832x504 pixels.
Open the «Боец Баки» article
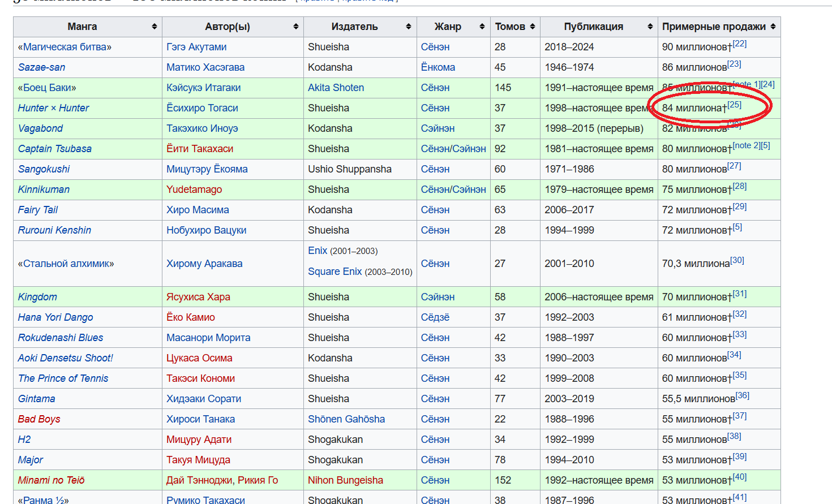point(47,88)
